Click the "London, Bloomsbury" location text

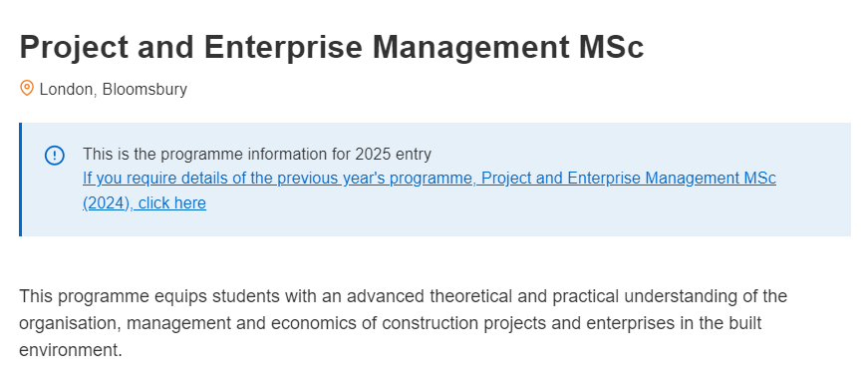(x=114, y=89)
